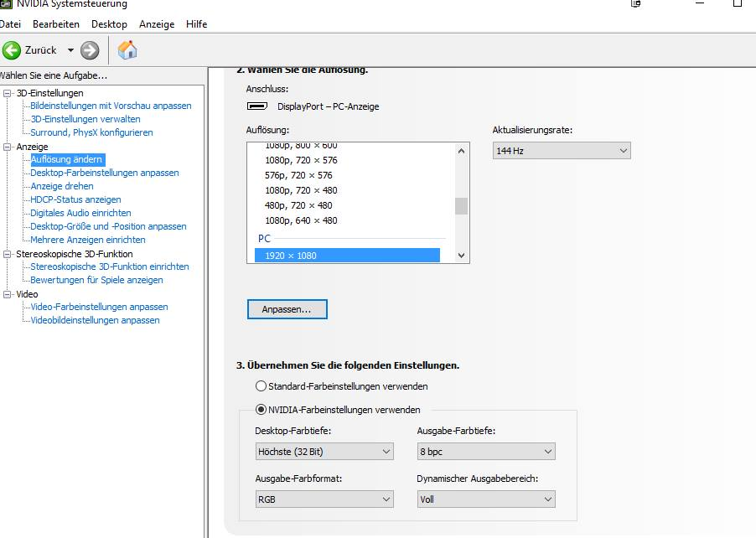Image resolution: width=756 pixels, height=538 pixels.
Task: Click the PC group header in list
Action: point(264,239)
